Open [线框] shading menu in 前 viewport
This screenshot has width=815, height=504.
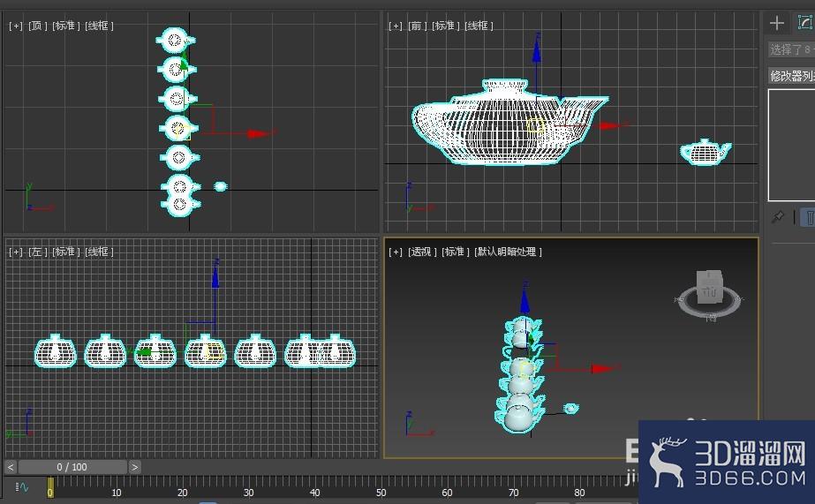[479, 26]
